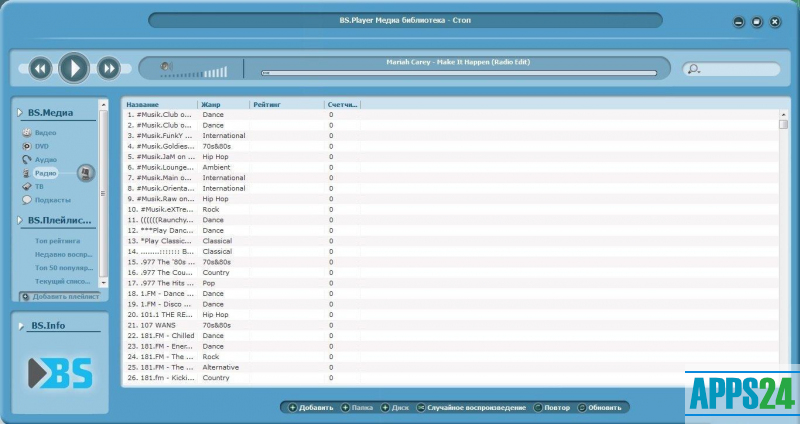Collapse the BS.Плейлисты section
This screenshot has width=800, height=424.
pyautogui.click(x=21, y=220)
